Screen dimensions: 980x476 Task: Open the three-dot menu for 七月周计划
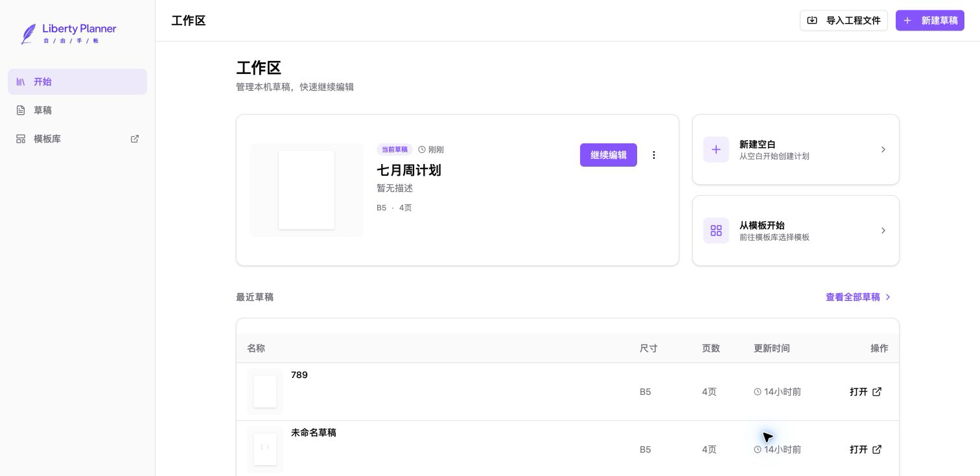point(654,155)
